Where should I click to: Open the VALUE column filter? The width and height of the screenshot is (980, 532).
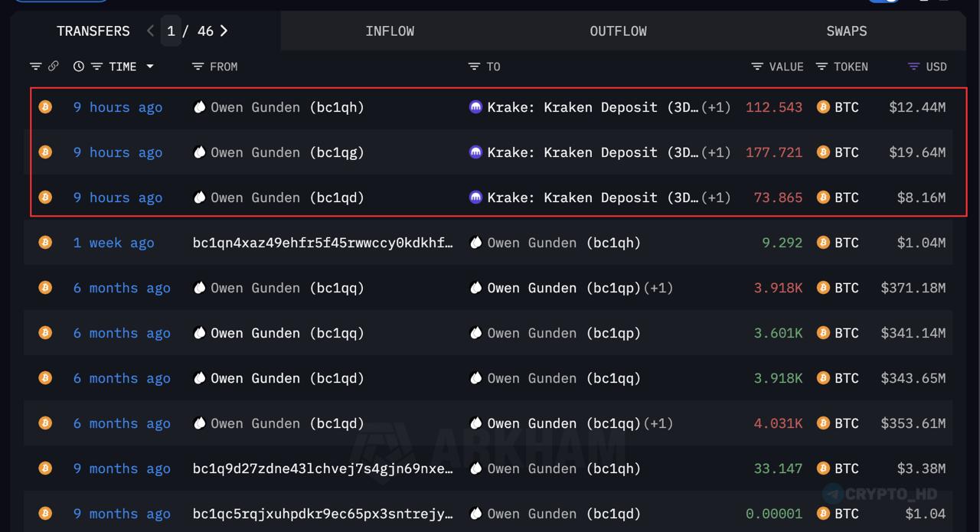[757, 67]
